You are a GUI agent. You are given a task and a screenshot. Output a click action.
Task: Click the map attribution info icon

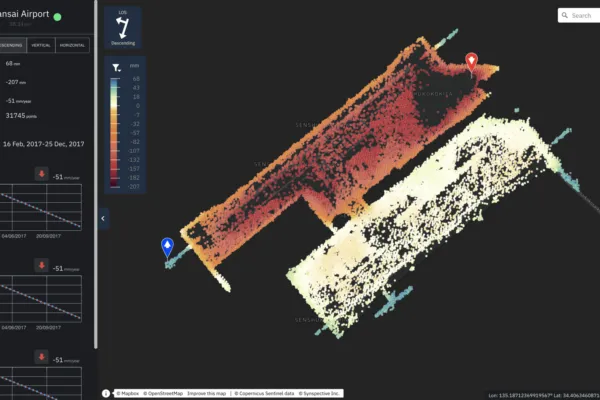107,393
